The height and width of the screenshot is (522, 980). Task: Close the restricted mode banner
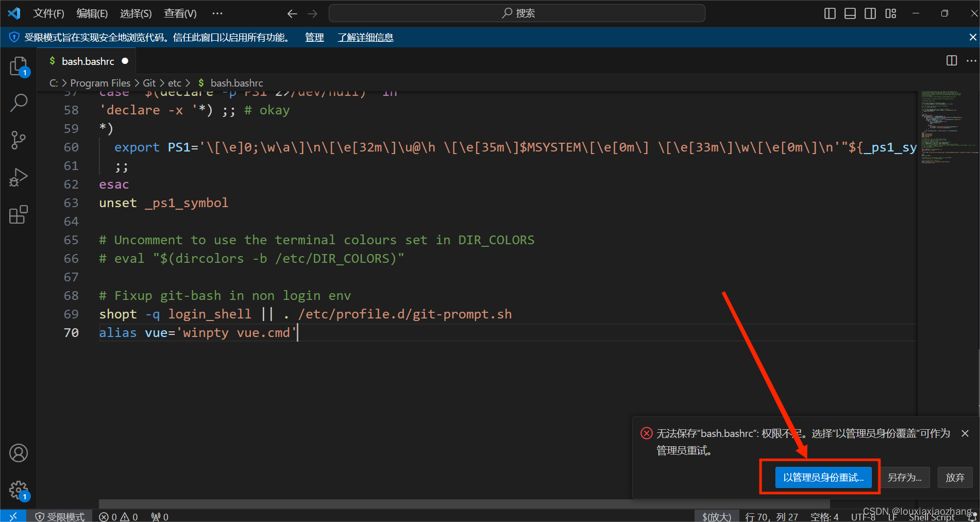pyautogui.click(x=973, y=37)
